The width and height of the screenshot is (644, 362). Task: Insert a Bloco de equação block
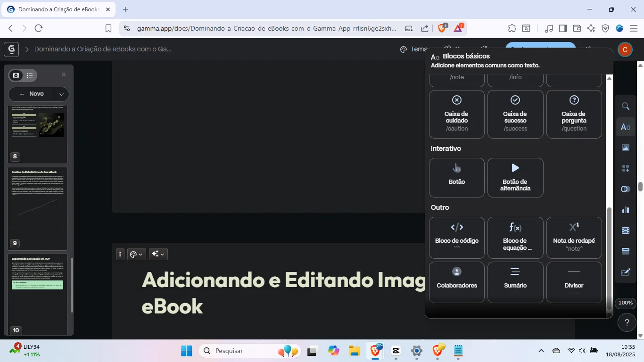(x=515, y=238)
